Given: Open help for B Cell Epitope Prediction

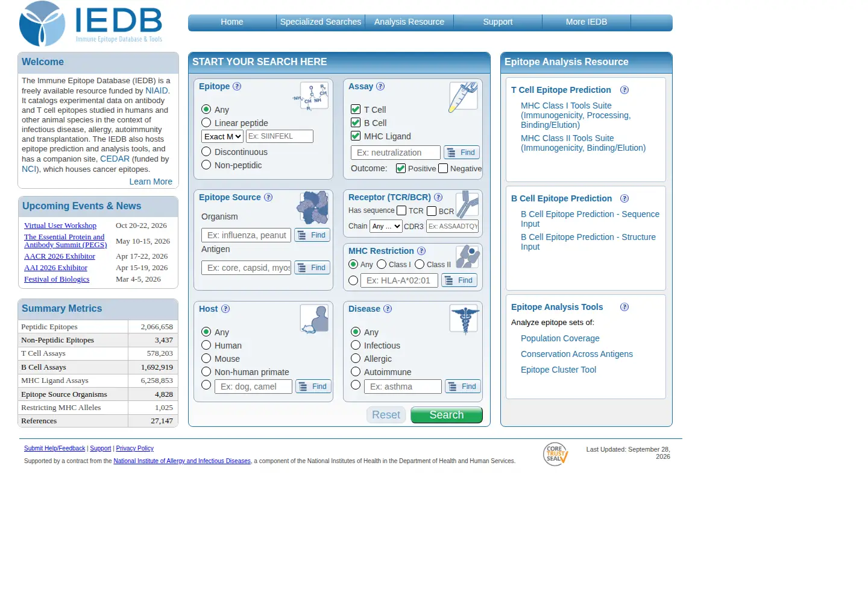Looking at the screenshot, I should (624, 198).
